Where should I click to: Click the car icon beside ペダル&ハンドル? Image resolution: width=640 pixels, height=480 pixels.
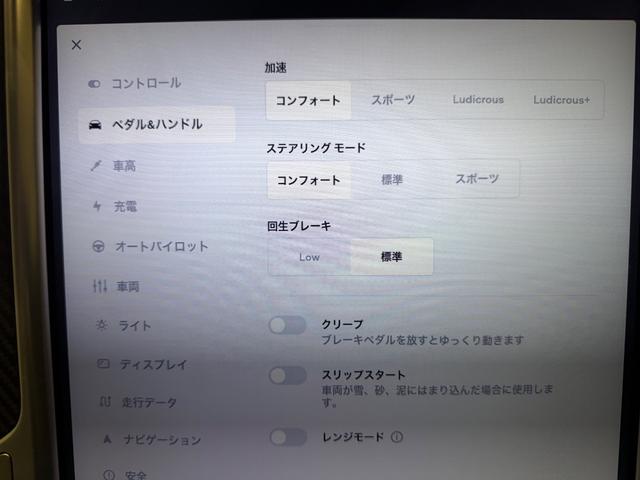tap(95, 125)
